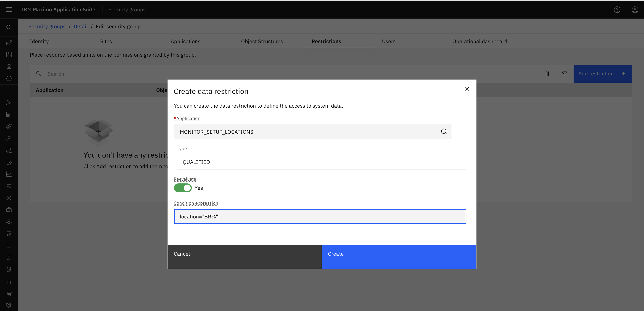Click the Application lookup search icon
Screen dimensions: 644x311
(x=444, y=132)
